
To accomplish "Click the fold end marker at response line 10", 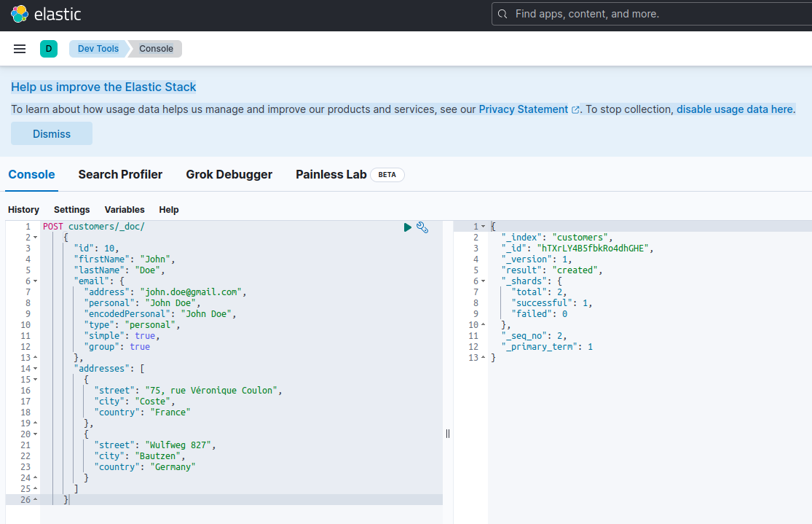I will click(x=483, y=325).
